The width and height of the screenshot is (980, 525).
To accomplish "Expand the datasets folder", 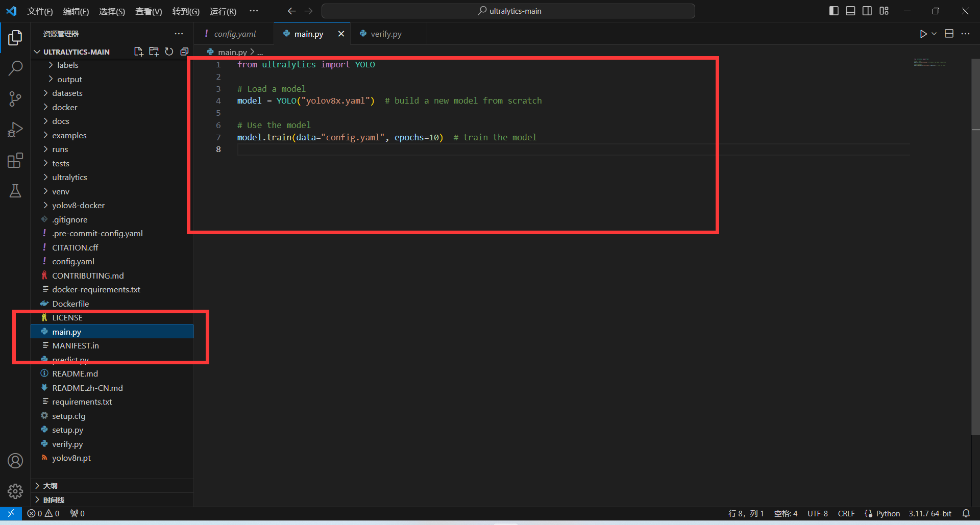I will click(x=112, y=93).
